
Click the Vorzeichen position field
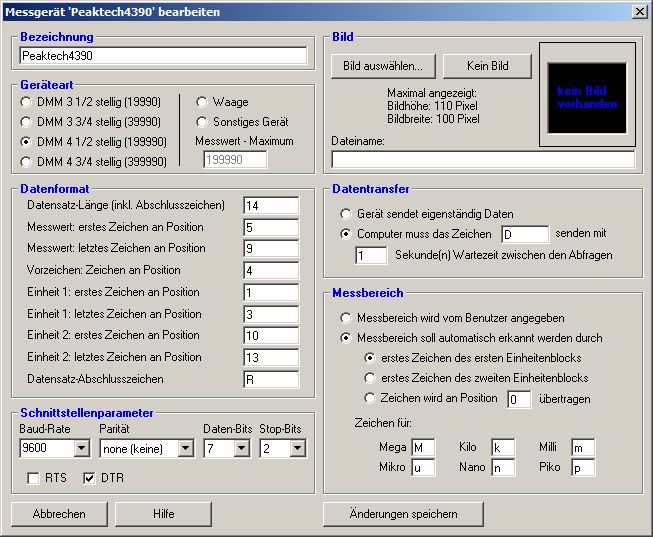pos(271,270)
